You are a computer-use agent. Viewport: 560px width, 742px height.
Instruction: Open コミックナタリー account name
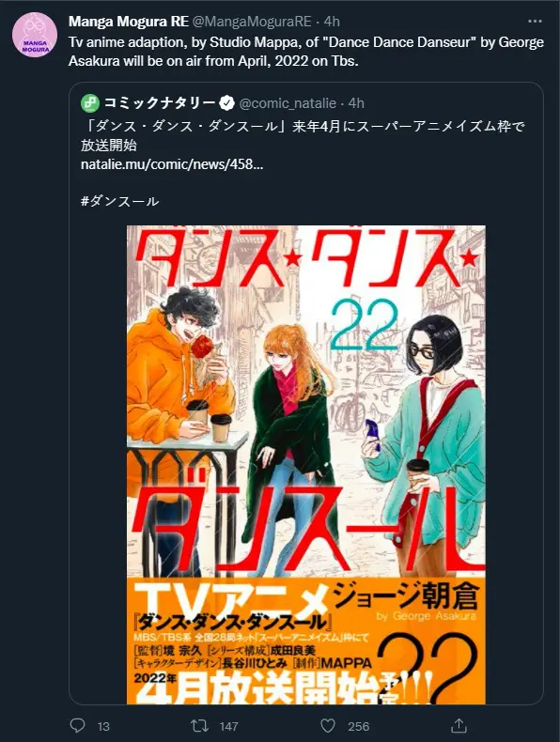[x=160, y=102]
